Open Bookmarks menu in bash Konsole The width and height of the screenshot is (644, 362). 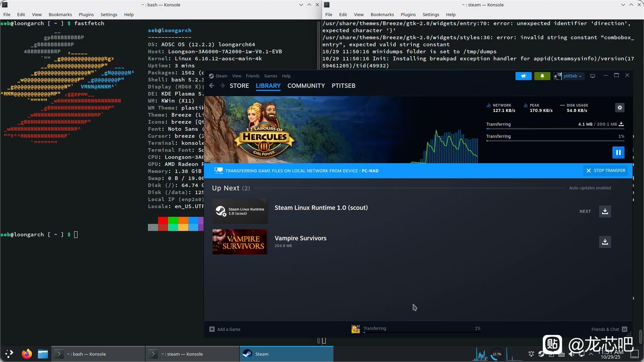pos(60,14)
